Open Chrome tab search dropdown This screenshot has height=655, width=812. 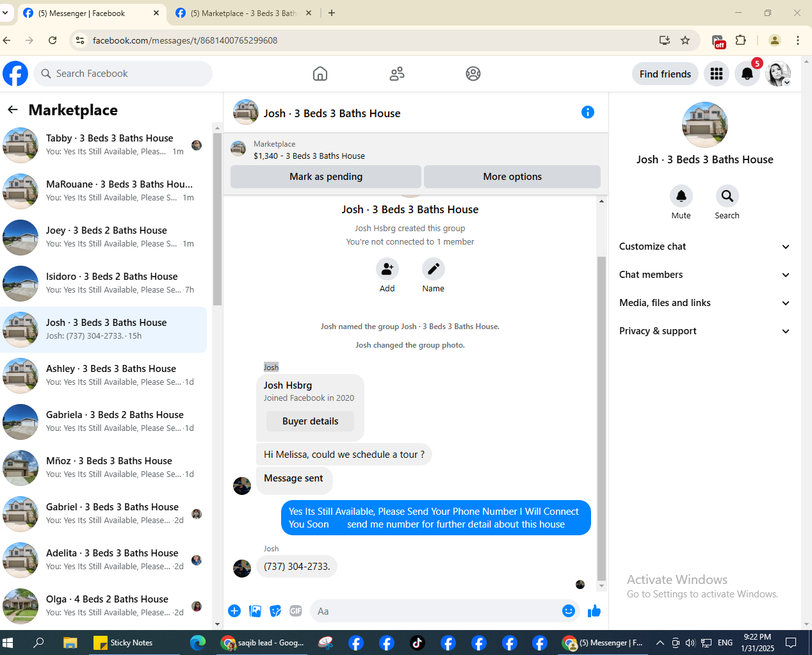pos(5,13)
